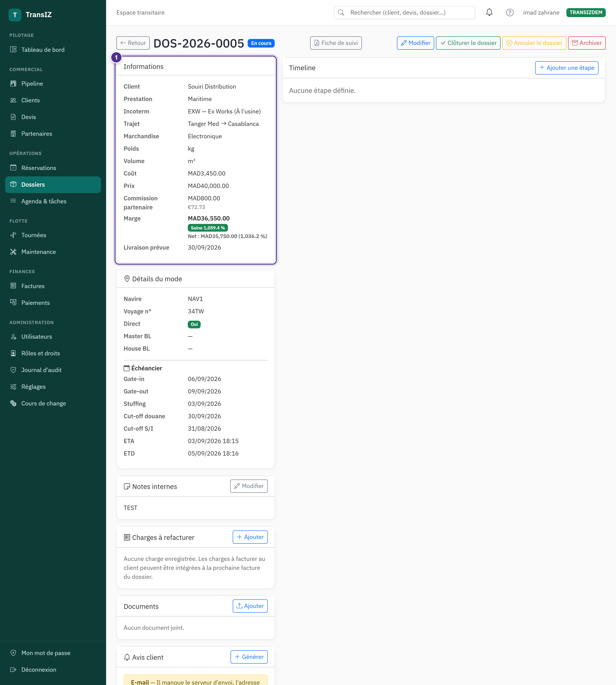The width and height of the screenshot is (616, 685).
Task: Click the TEST internal note text
Action: point(130,508)
